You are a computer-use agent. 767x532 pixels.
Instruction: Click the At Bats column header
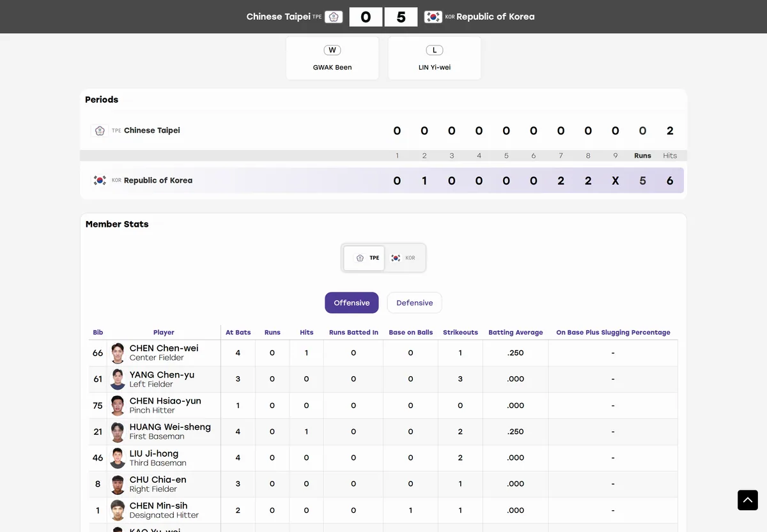click(x=238, y=333)
